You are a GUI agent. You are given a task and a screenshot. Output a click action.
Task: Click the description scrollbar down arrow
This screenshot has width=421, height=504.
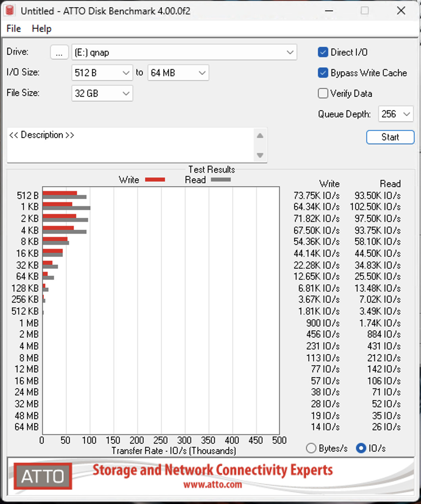click(x=260, y=155)
